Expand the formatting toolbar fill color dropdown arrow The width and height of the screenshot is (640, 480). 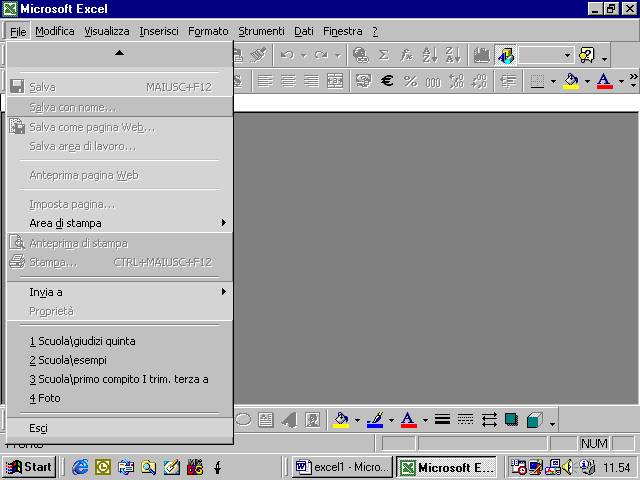[x=587, y=81]
